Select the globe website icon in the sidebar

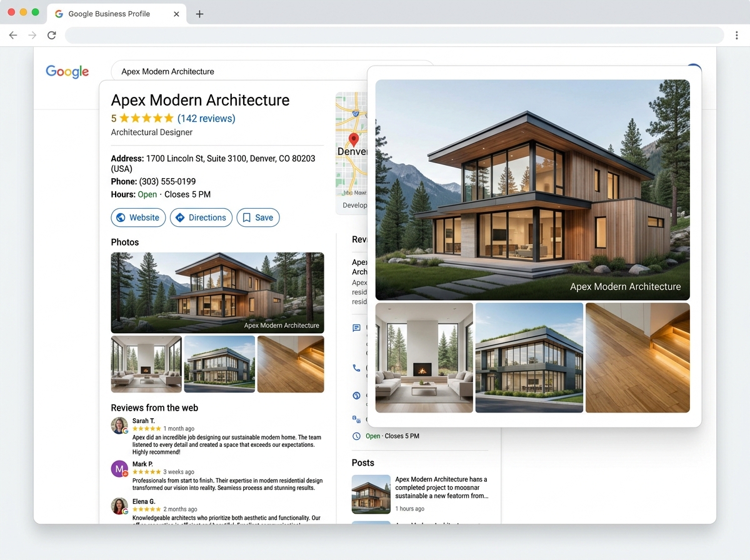pyautogui.click(x=356, y=396)
